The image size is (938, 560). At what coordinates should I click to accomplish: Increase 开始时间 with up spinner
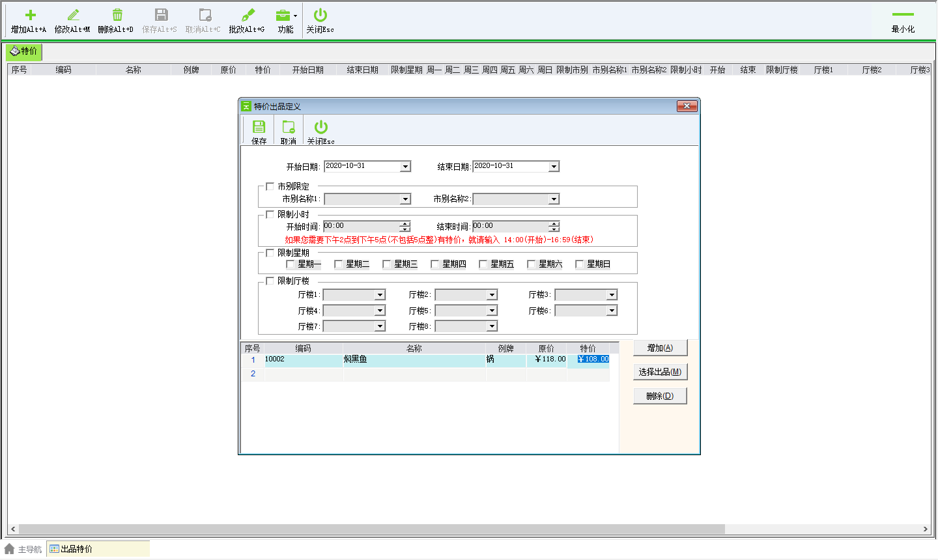405,223
